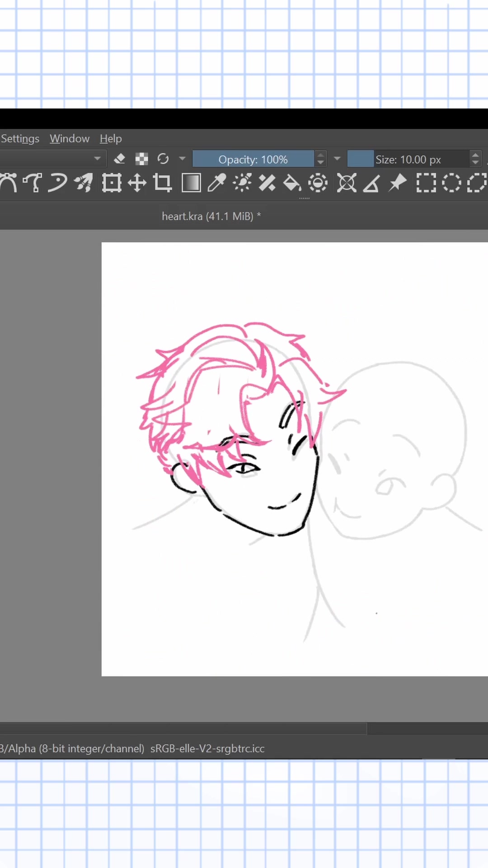The height and width of the screenshot is (868, 488).
Task: Select the Bezier Curve tool
Action: (x=9, y=183)
